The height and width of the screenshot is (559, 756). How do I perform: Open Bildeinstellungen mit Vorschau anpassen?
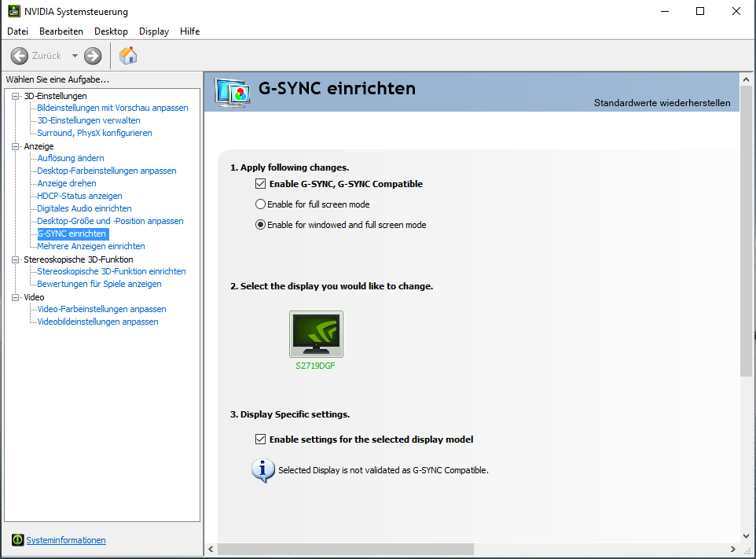tap(113, 108)
